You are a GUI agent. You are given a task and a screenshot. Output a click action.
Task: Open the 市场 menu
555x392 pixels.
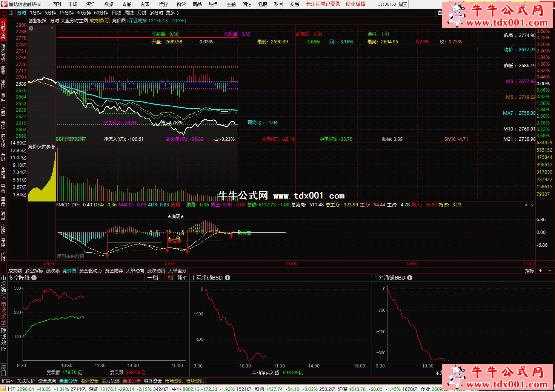coord(73,4)
